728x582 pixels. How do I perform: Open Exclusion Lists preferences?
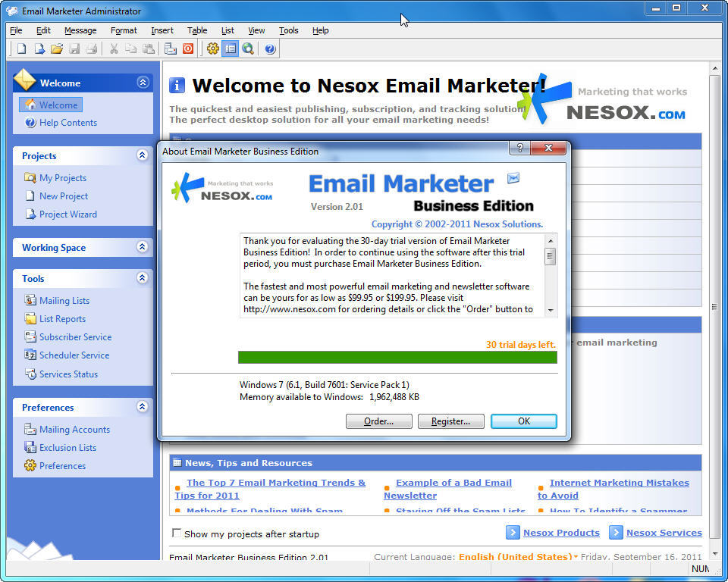(61, 447)
